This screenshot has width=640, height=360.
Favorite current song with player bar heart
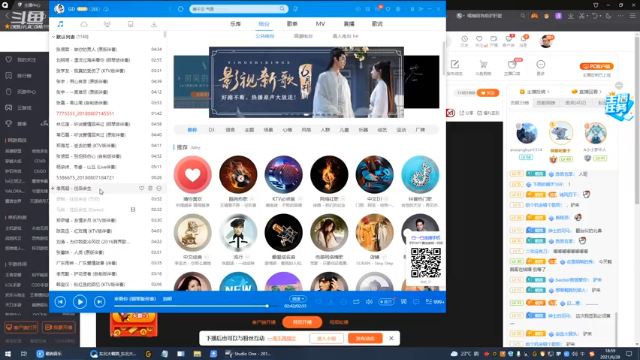point(318,302)
